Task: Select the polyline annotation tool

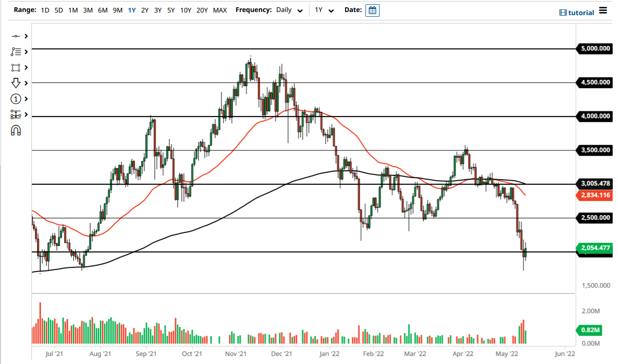Action: pyautogui.click(x=15, y=52)
